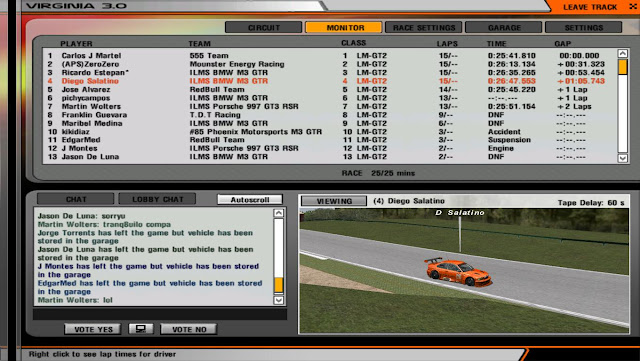Open the Settings tab
This screenshot has height=361, width=640.
coord(584,27)
